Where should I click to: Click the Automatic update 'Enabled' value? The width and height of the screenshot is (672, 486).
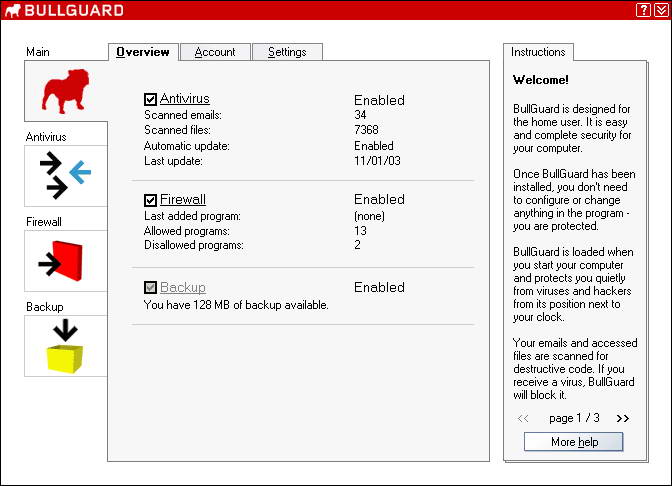pos(374,146)
